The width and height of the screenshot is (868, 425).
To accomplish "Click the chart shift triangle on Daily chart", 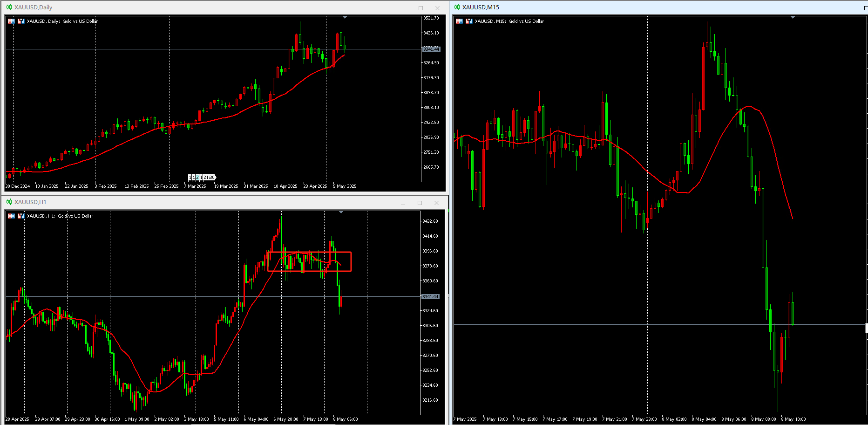I will tap(345, 17).
